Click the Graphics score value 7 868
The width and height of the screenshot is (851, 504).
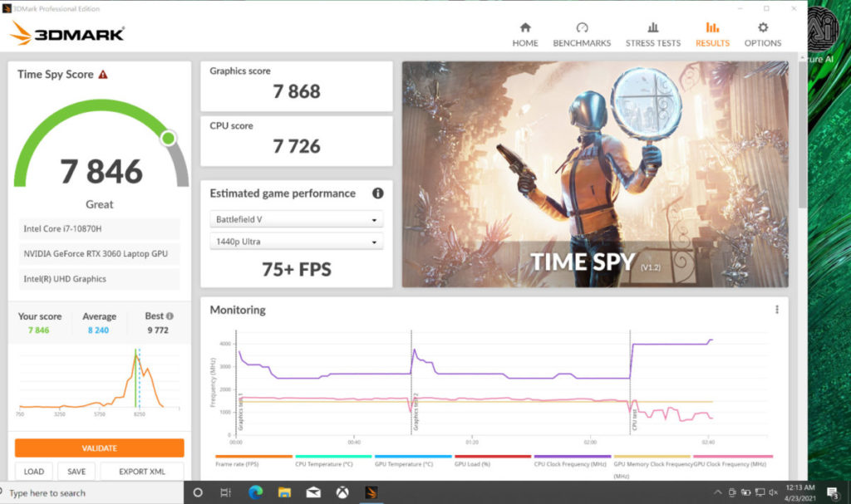(297, 91)
